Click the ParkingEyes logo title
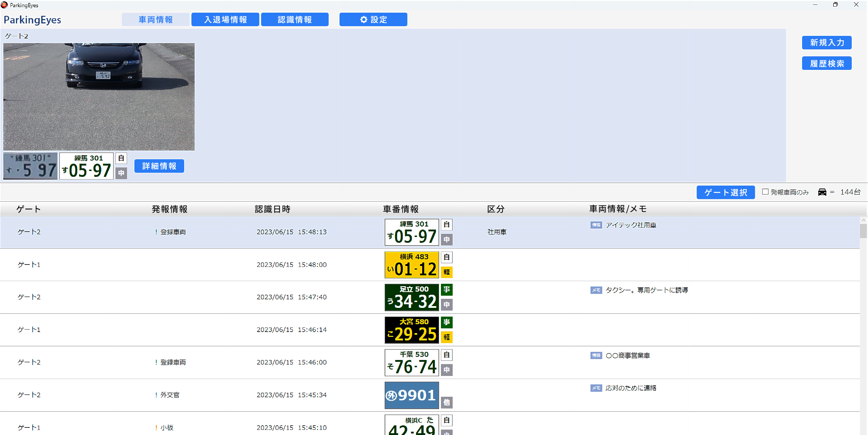Image resolution: width=868 pixels, height=435 pixels. click(x=32, y=20)
